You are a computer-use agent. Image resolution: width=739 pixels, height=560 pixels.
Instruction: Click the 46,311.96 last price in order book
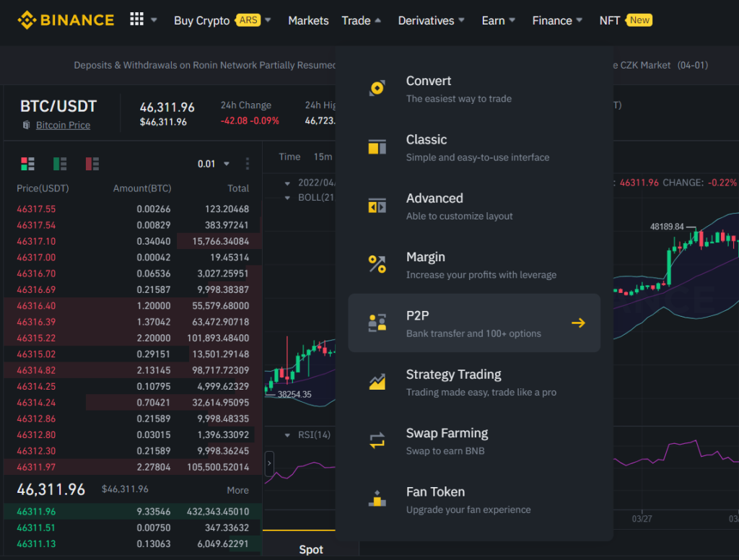click(x=51, y=490)
